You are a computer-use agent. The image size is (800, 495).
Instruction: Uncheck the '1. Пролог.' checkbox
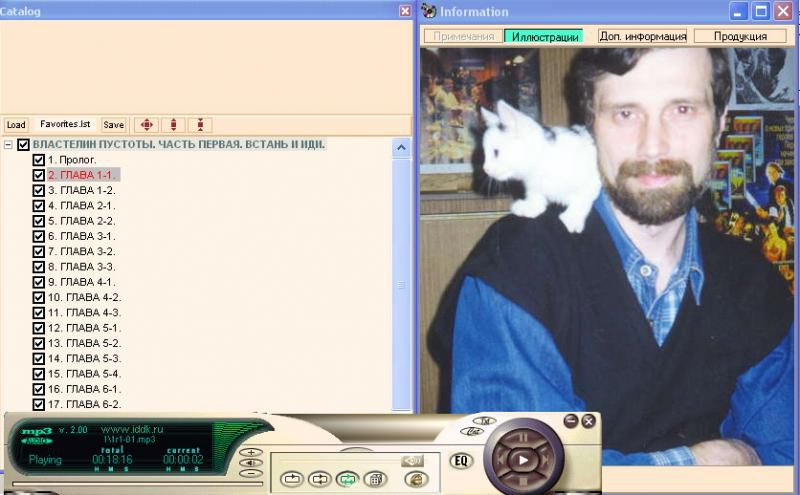click(x=39, y=160)
